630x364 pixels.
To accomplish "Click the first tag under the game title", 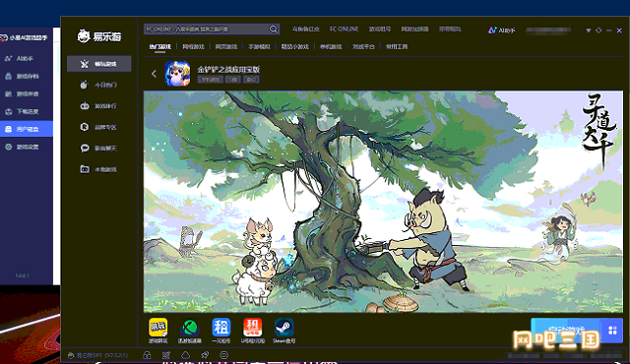I will [210, 80].
